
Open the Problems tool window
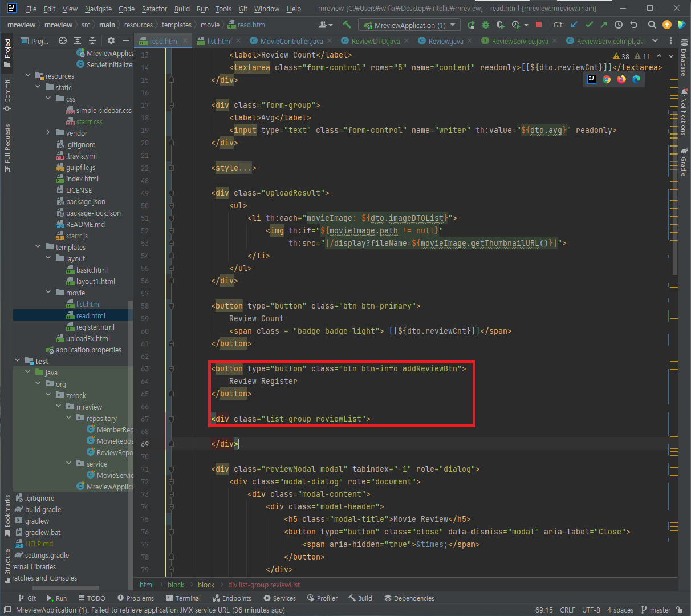tap(136, 598)
